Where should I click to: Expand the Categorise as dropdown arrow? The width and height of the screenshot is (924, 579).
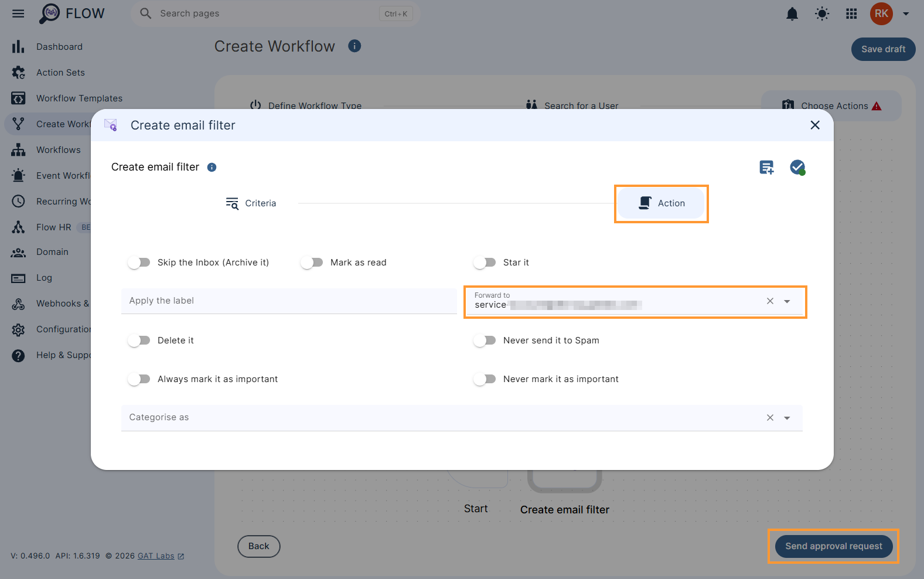pyautogui.click(x=787, y=418)
